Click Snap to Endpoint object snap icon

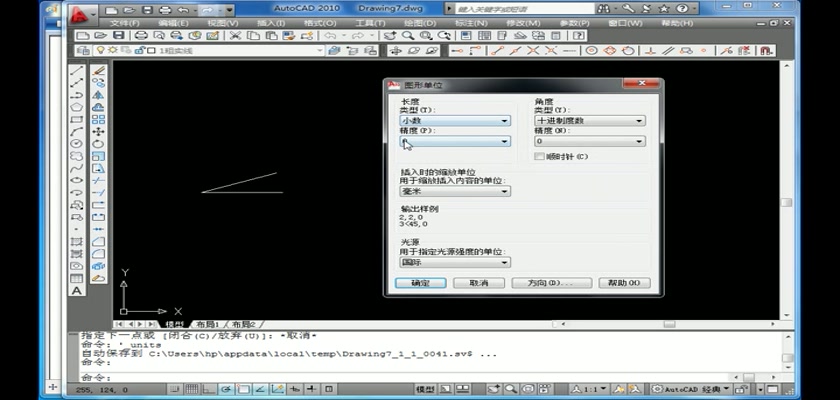click(498, 50)
